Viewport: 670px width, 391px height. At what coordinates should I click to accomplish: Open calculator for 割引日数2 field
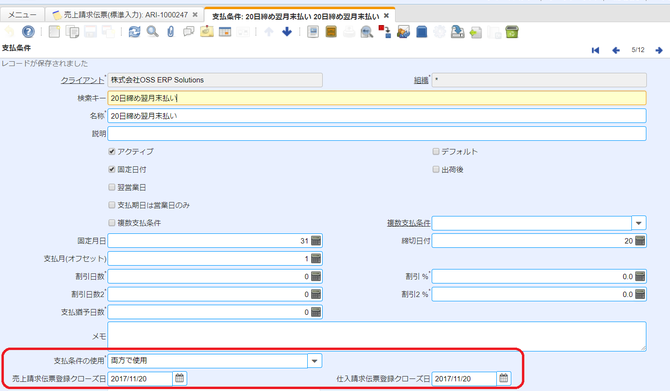(316, 294)
